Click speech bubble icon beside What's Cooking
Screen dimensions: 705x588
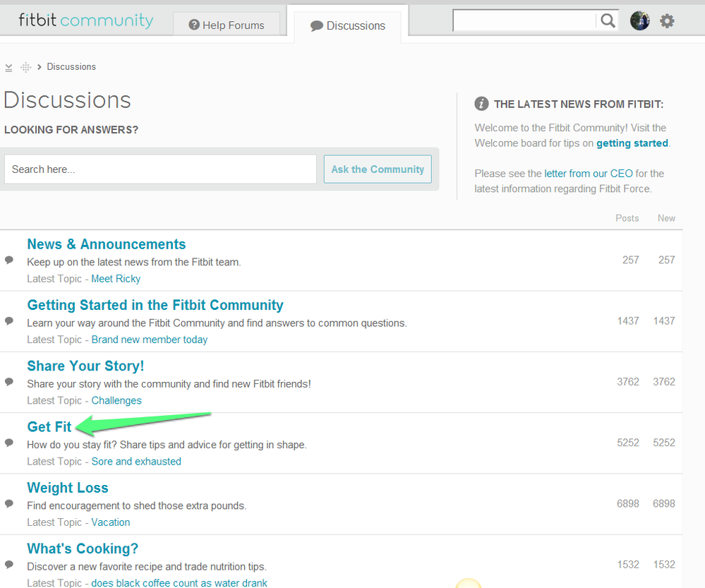(x=9, y=565)
